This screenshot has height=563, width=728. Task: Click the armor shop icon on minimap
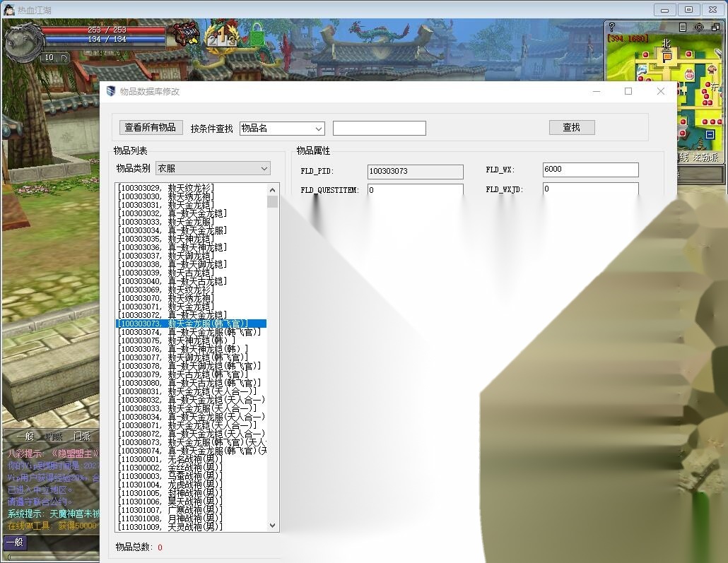(712, 70)
